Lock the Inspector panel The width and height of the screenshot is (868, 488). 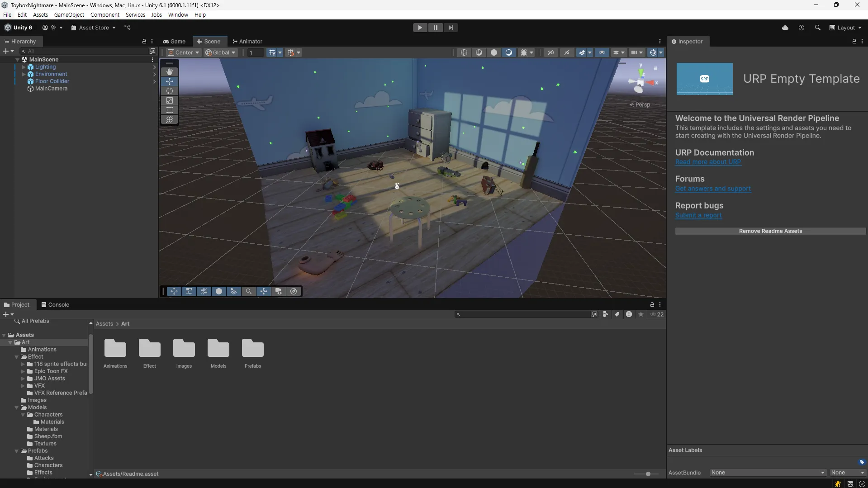pyautogui.click(x=854, y=41)
